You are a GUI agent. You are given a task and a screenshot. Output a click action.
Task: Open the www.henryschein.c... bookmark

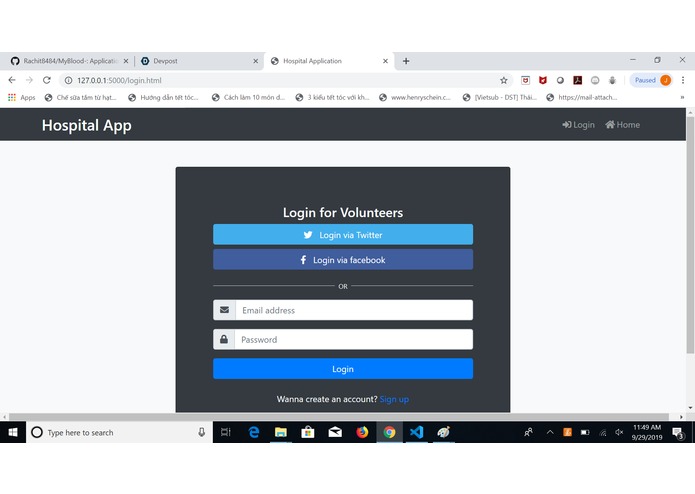(x=415, y=97)
